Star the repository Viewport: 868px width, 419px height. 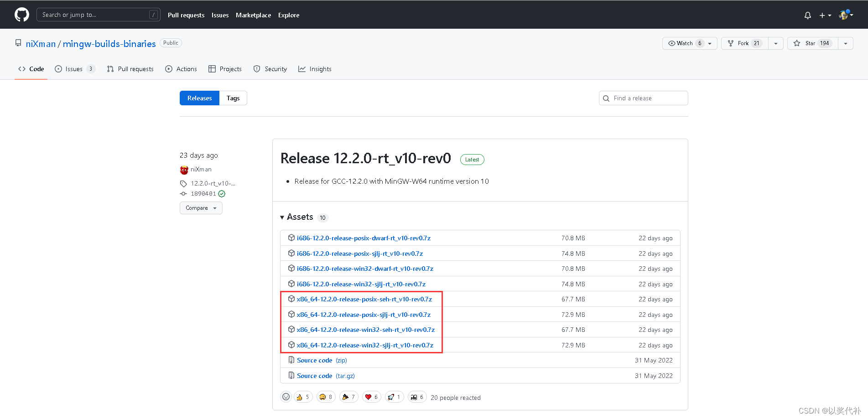(x=813, y=43)
